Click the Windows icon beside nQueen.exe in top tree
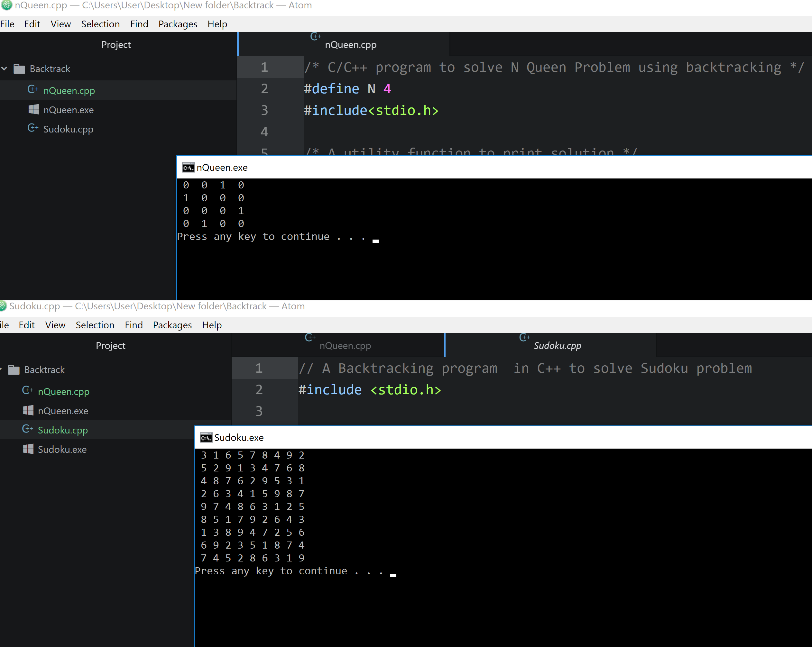Screen dimensions: 812x647 (x=33, y=110)
